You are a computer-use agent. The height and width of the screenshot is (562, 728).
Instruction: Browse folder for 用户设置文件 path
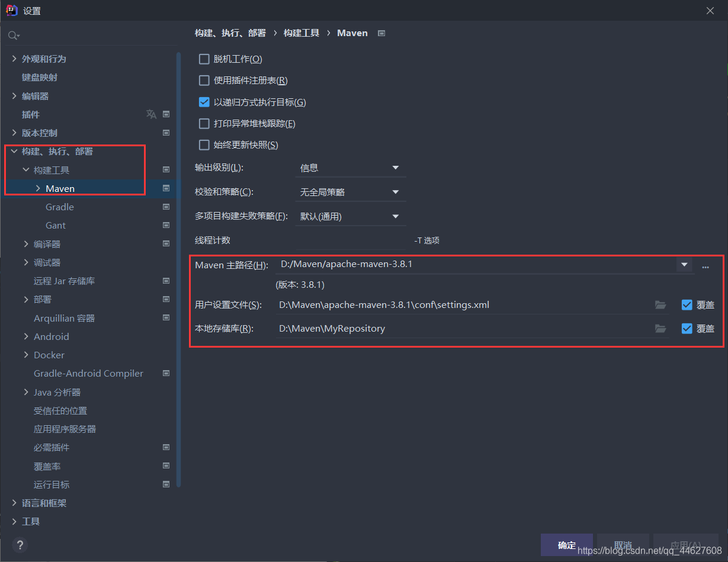click(660, 305)
